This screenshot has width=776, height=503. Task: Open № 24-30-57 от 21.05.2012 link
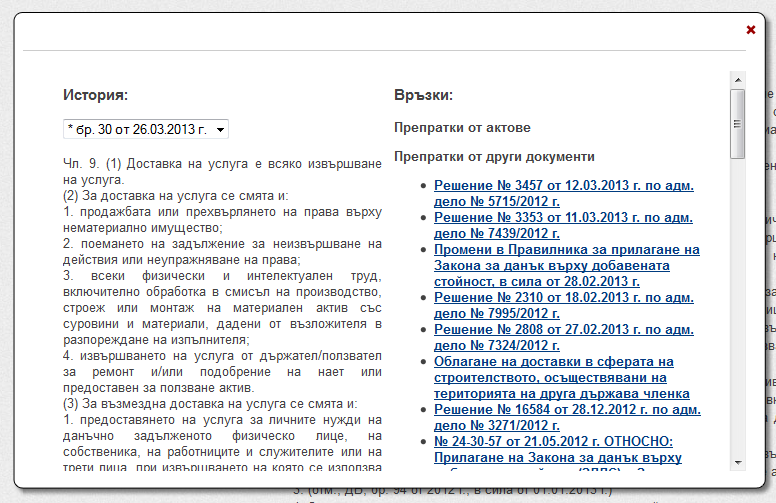point(558,450)
